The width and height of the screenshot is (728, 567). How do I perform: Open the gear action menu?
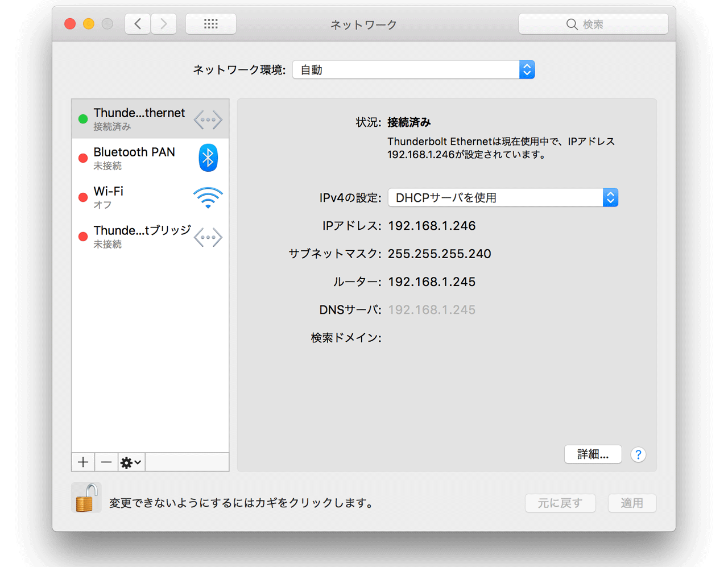(x=131, y=462)
